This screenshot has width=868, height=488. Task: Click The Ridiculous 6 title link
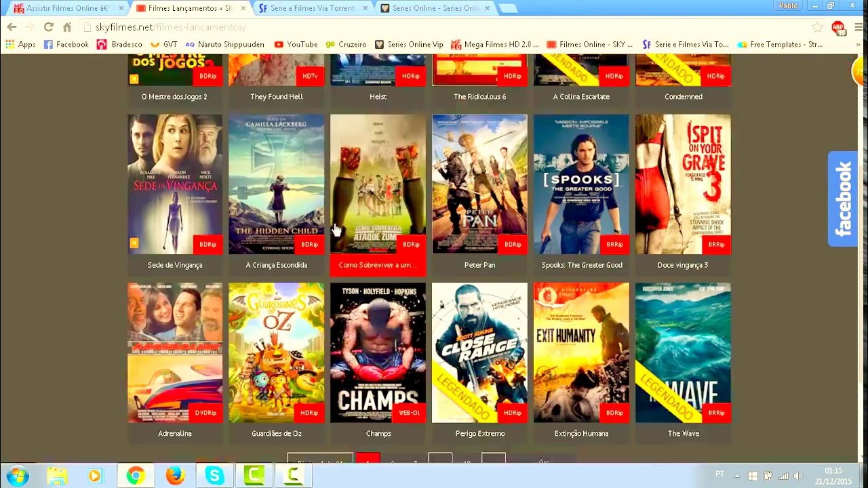[479, 96]
